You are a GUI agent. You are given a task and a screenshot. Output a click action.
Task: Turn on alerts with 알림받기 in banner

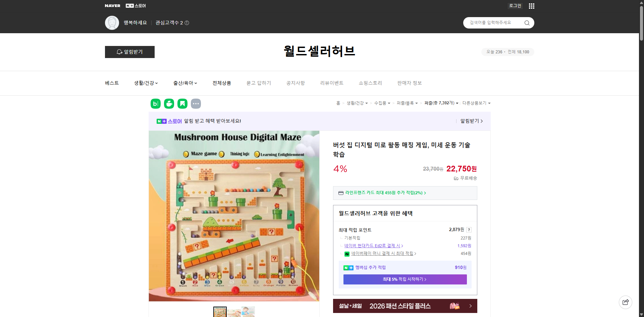[470, 121]
